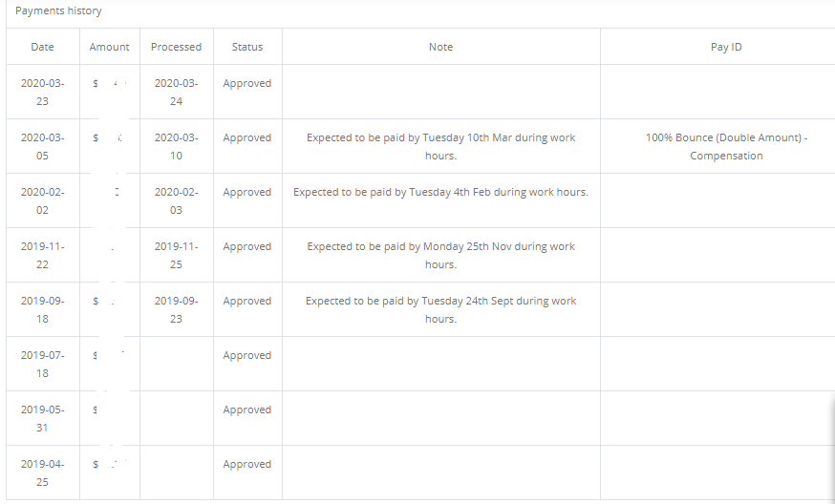835x504 pixels.
Task: Click the 2020-02-03 processed date cell
Action: click(176, 200)
